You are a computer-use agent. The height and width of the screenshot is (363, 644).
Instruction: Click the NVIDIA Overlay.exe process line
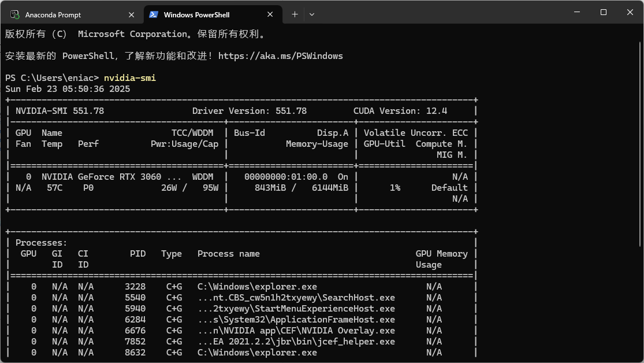[296, 331]
